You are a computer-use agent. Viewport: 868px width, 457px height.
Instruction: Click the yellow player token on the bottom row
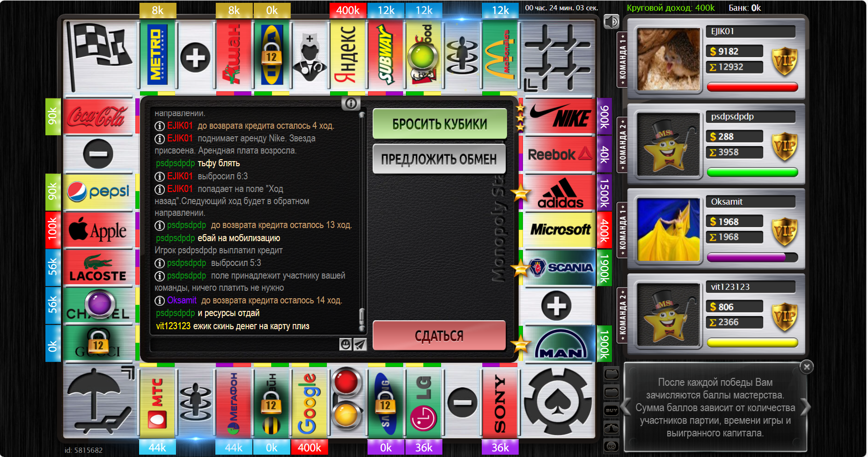tap(346, 415)
